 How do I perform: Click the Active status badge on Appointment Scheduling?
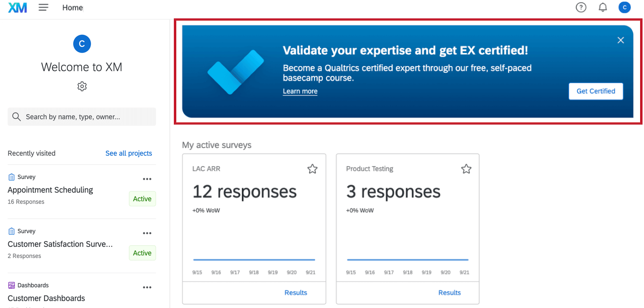(x=142, y=198)
